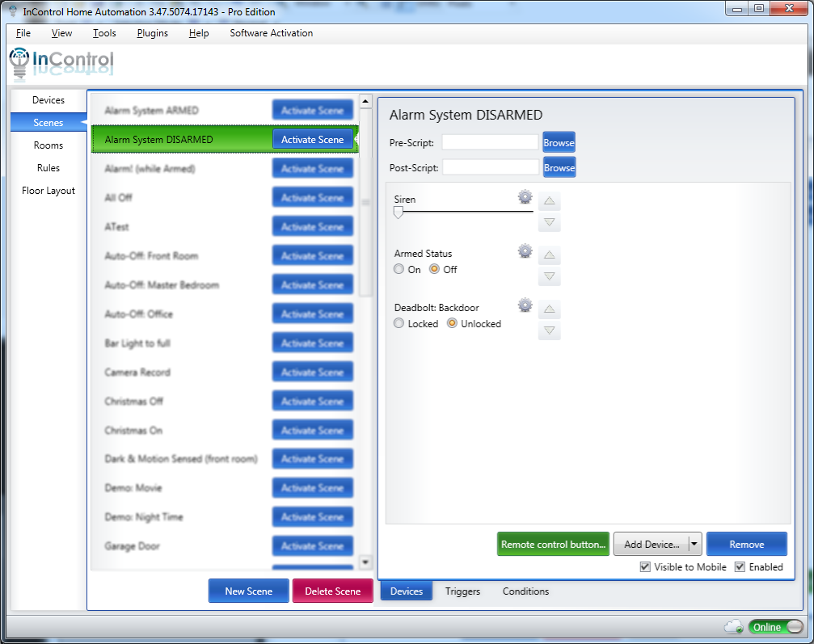Select Locked for Deadbolt: Backdoor
This screenshot has height=644, width=814.
pyautogui.click(x=399, y=324)
